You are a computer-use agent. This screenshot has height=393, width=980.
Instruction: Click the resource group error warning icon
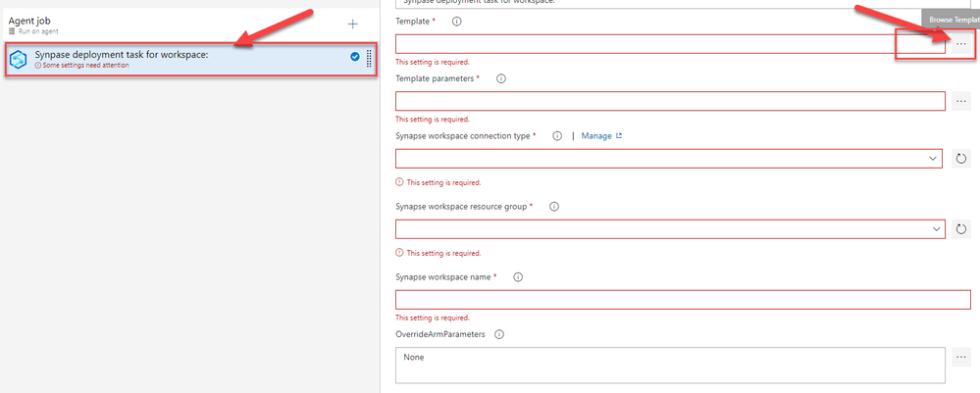coord(399,253)
